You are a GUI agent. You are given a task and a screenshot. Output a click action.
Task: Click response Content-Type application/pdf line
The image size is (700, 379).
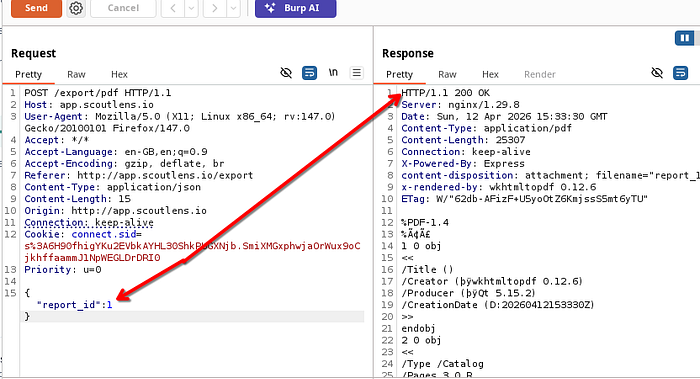pos(486,128)
